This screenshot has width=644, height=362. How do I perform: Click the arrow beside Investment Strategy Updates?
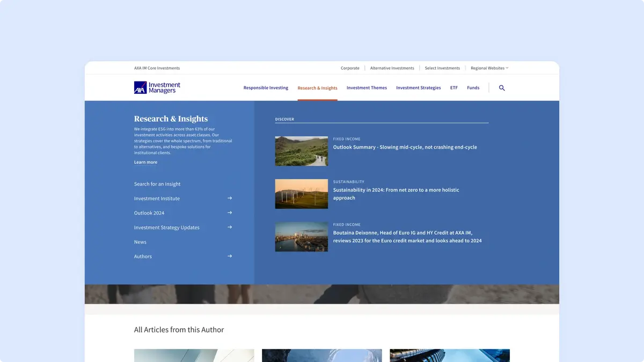(x=230, y=227)
